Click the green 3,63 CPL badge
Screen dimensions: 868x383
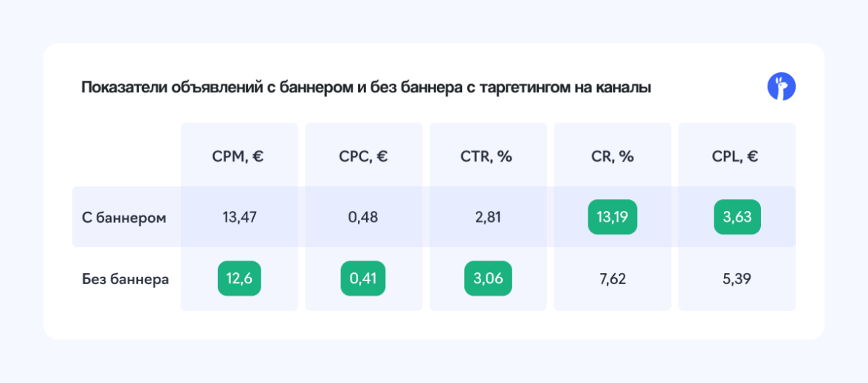pyautogui.click(x=737, y=218)
